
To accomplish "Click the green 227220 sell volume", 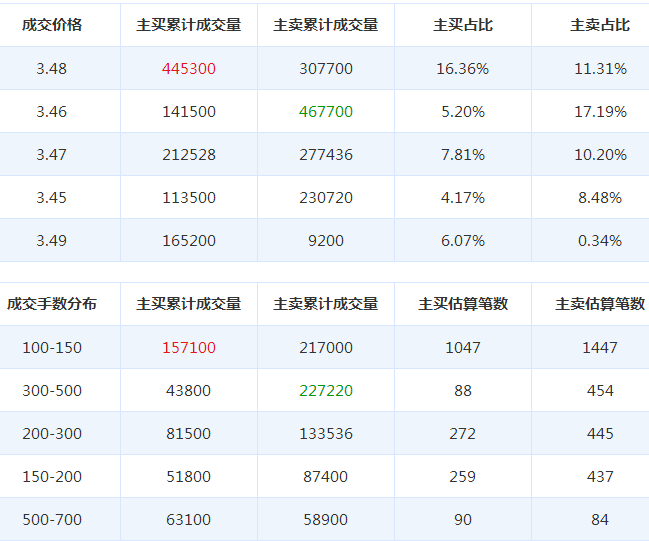I will pyautogui.click(x=325, y=391).
